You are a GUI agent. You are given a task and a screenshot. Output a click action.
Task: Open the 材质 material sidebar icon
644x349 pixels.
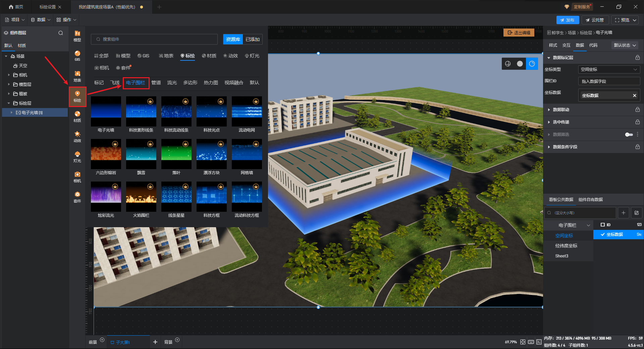click(x=77, y=116)
